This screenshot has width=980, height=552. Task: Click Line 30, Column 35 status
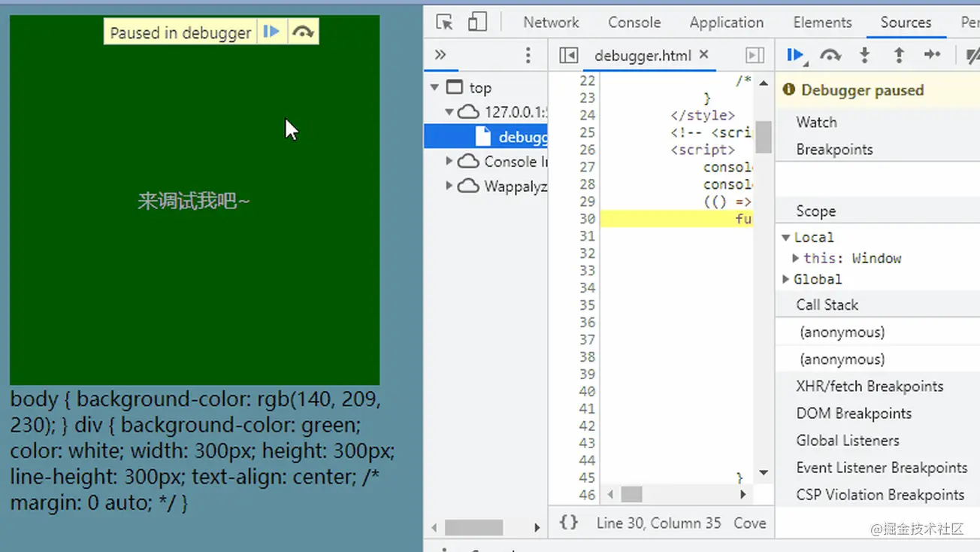(658, 523)
